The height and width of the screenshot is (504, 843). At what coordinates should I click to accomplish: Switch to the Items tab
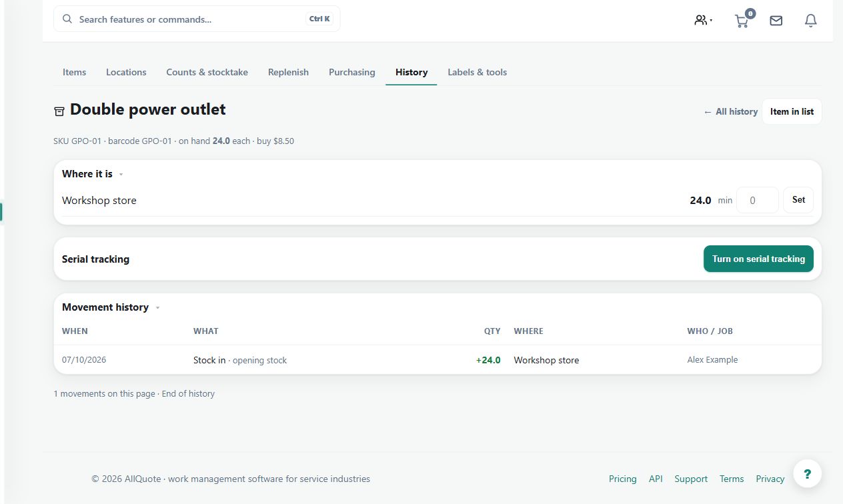click(x=74, y=72)
